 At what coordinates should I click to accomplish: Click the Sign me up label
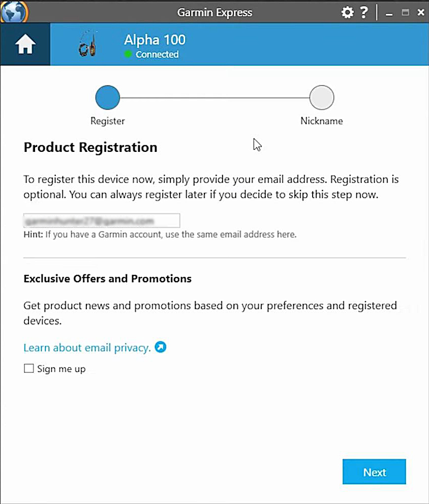pyautogui.click(x=61, y=369)
